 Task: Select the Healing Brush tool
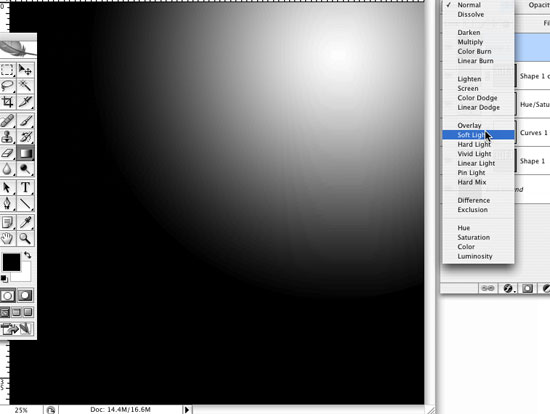click(7, 121)
